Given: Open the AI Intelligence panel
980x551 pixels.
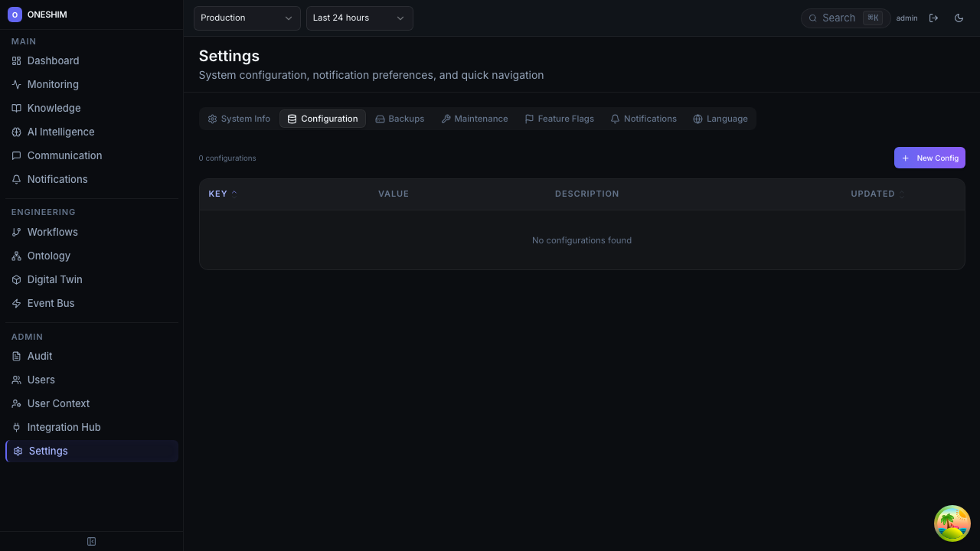Looking at the screenshot, I should pyautogui.click(x=60, y=132).
